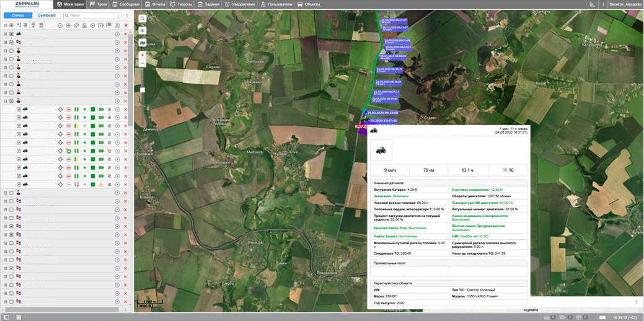Open the Уведомления tab
The height and width of the screenshot is (321, 644).
(x=240, y=4)
